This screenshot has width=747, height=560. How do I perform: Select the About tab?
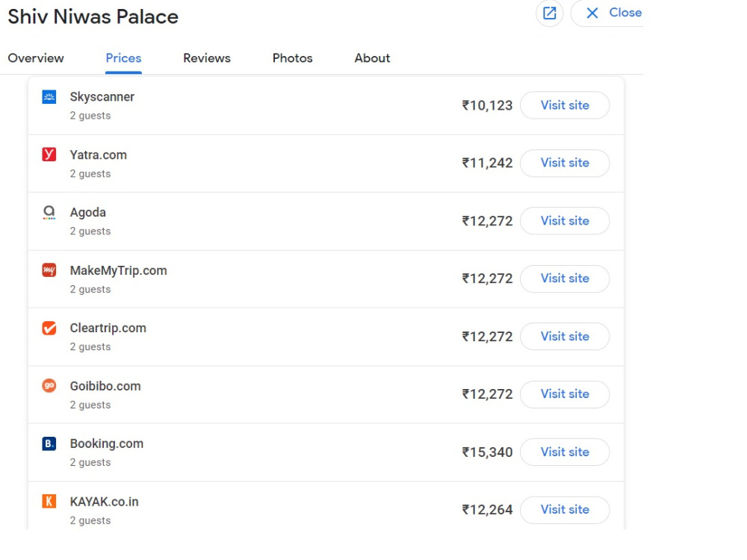pos(372,58)
